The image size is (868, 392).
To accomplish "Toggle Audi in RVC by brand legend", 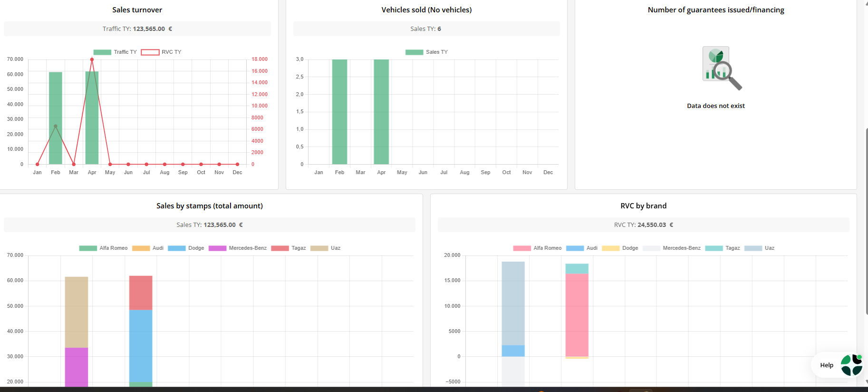I will tap(582, 248).
